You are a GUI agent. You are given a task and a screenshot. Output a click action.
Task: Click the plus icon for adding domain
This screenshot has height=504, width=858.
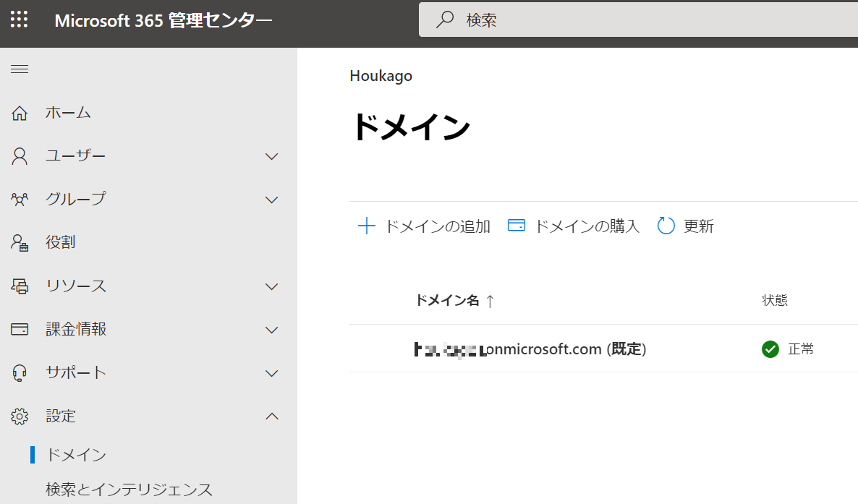[x=366, y=226]
